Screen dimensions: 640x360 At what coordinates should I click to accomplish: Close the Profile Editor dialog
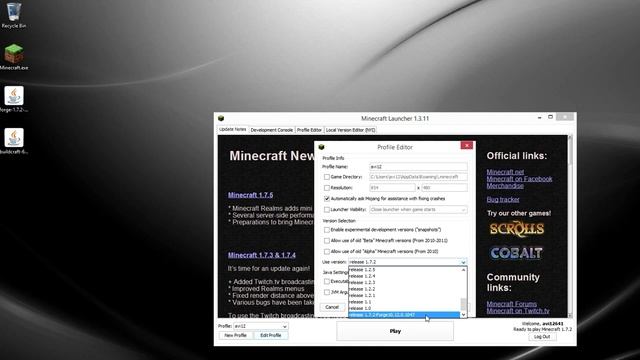tap(467, 145)
